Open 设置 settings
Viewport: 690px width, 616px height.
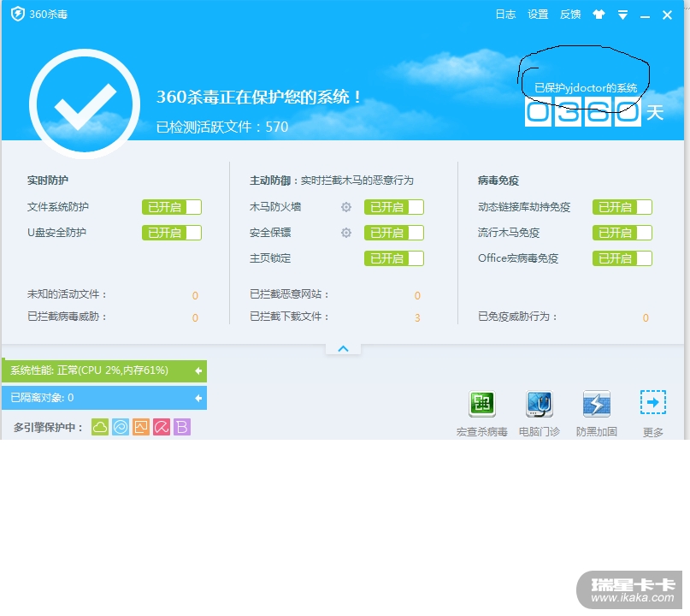coord(538,15)
